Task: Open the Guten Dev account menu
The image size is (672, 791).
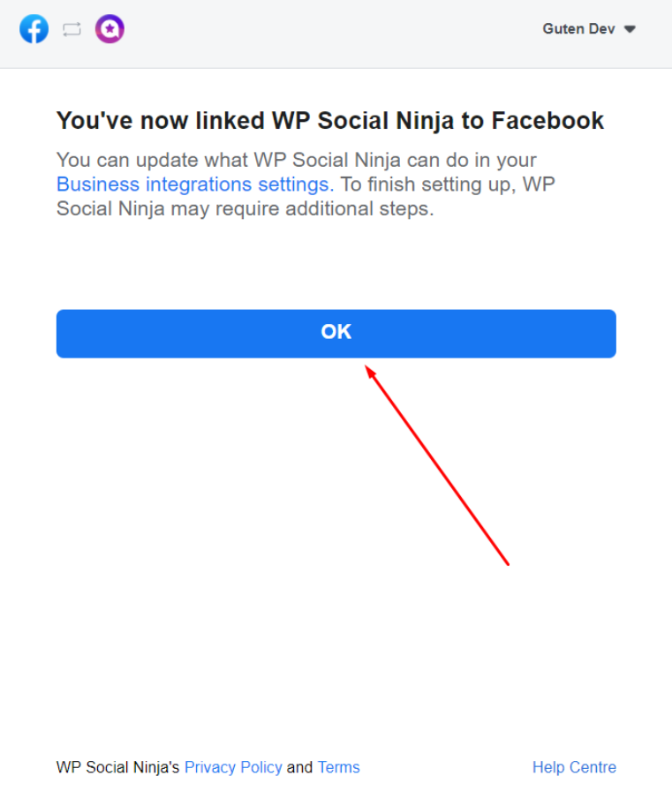Action: coord(589,29)
